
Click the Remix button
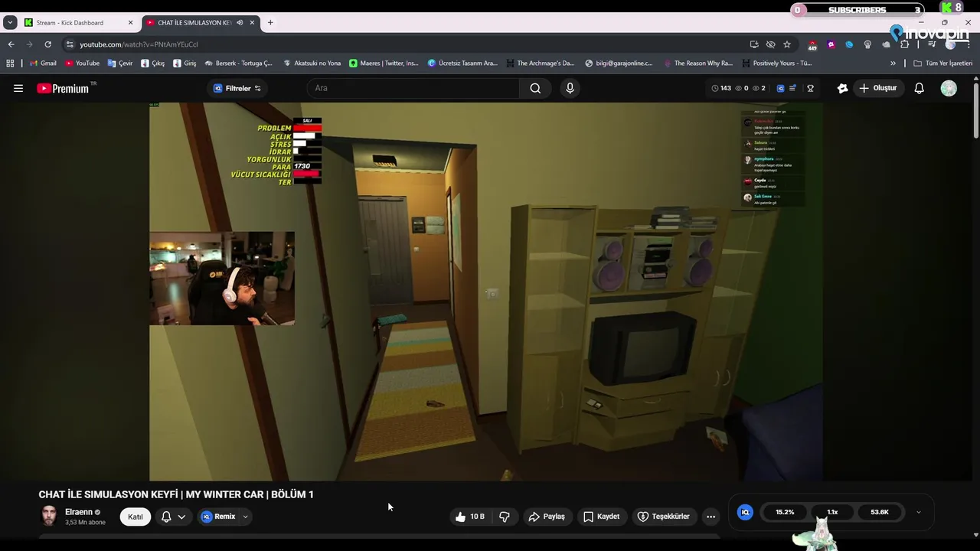tap(218, 517)
